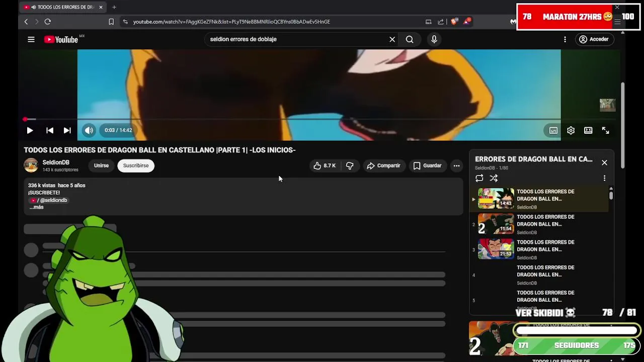Open Brave Rewards triangle icon

click(467, 22)
